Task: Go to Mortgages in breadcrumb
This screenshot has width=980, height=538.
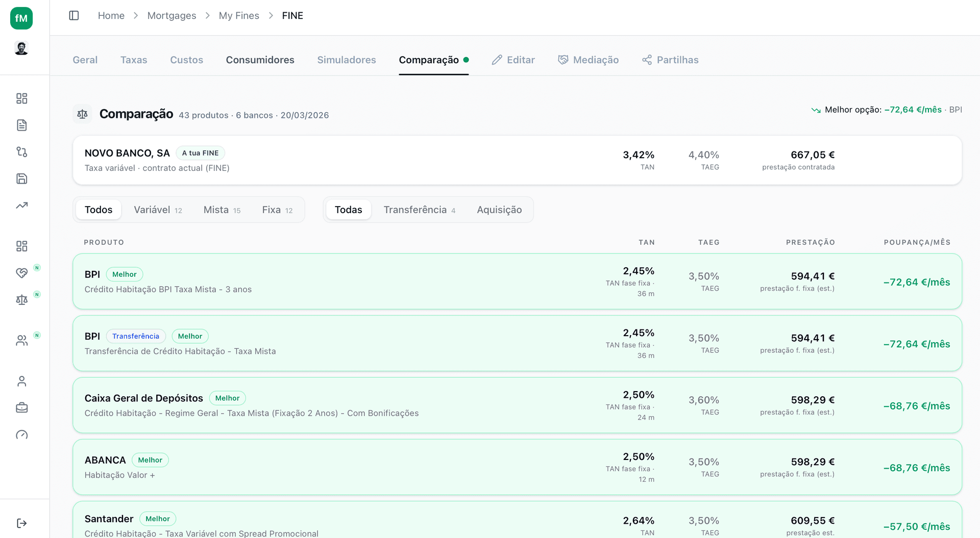Action: pos(171,16)
